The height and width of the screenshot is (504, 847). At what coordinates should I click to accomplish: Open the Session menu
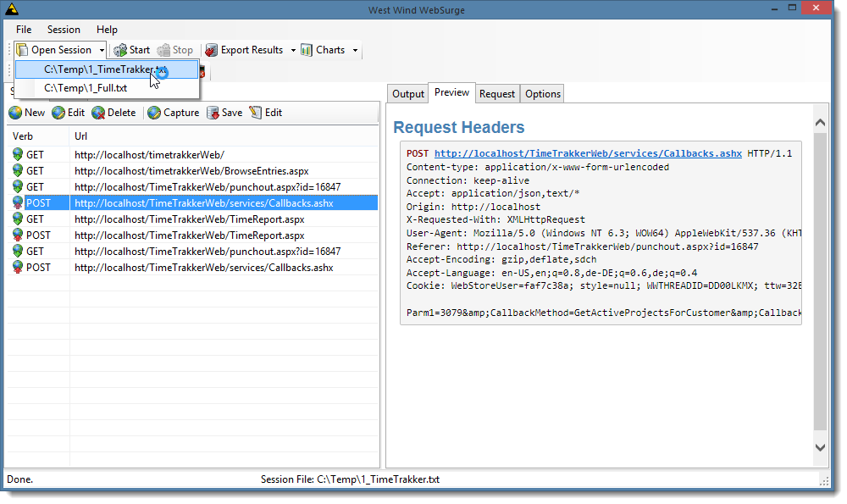(64, 30)
